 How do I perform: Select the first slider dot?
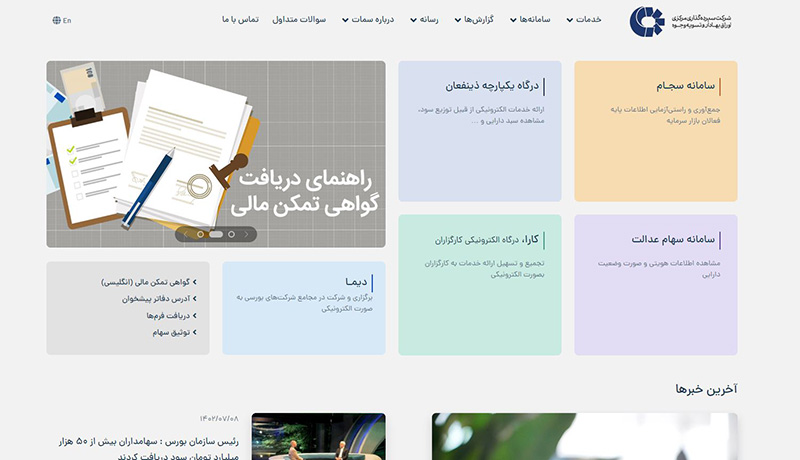click(201, 234)
